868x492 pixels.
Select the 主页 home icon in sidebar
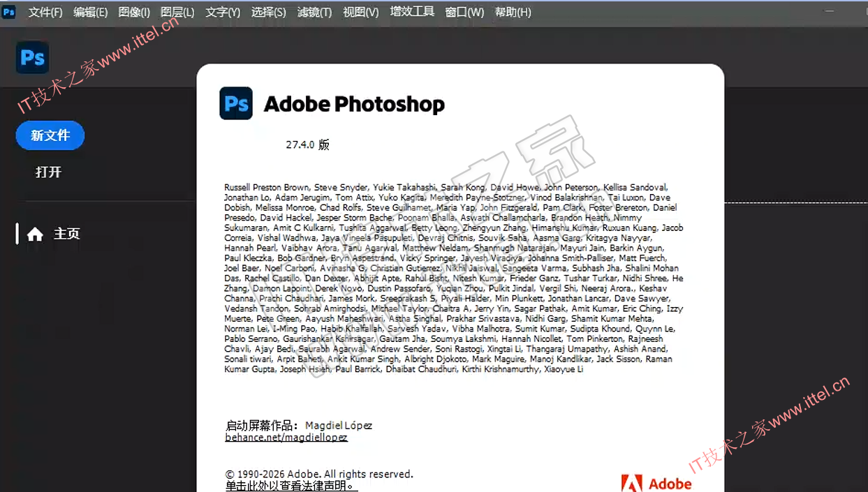pos(36,234)
